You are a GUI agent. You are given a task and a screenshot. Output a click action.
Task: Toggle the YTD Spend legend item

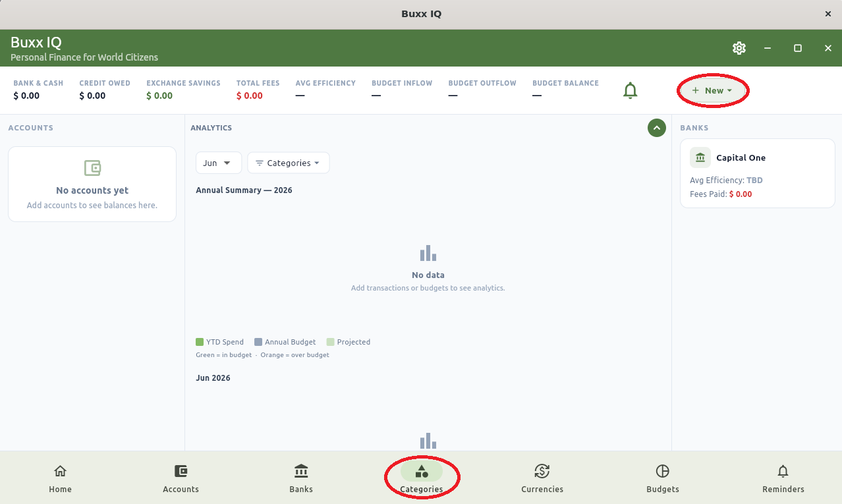coord(220,342)
